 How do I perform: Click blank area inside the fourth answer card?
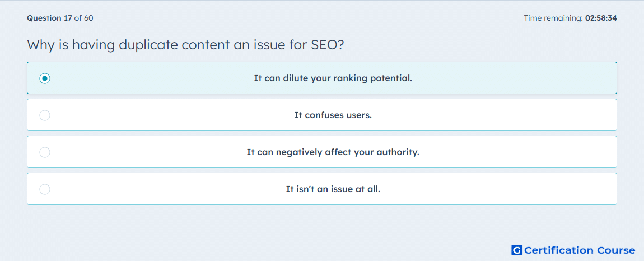click(x=493, y=189)
